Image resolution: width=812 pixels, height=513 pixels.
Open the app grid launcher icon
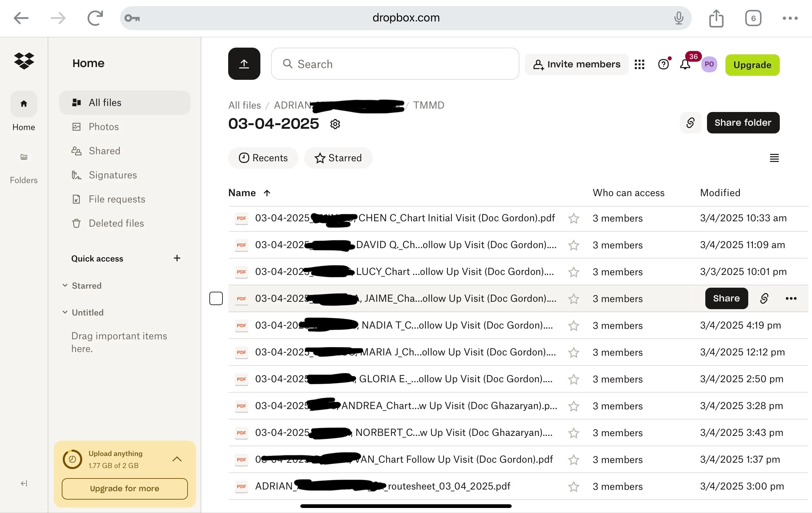pyautogui.click(x=639, y=64)
